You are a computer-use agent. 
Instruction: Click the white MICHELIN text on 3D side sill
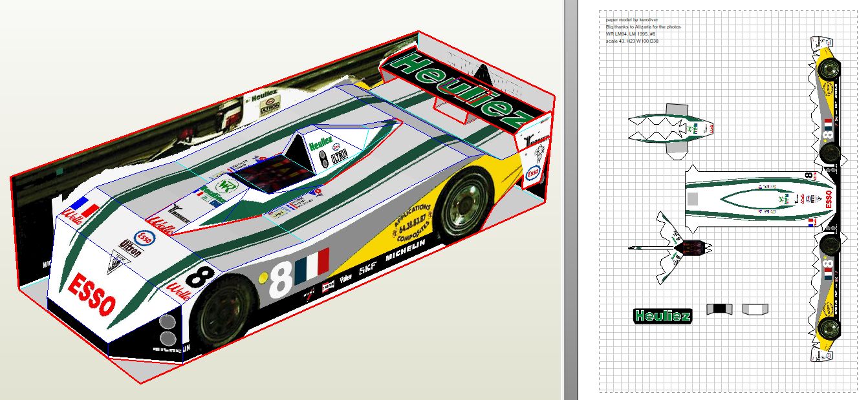(406, 244)
